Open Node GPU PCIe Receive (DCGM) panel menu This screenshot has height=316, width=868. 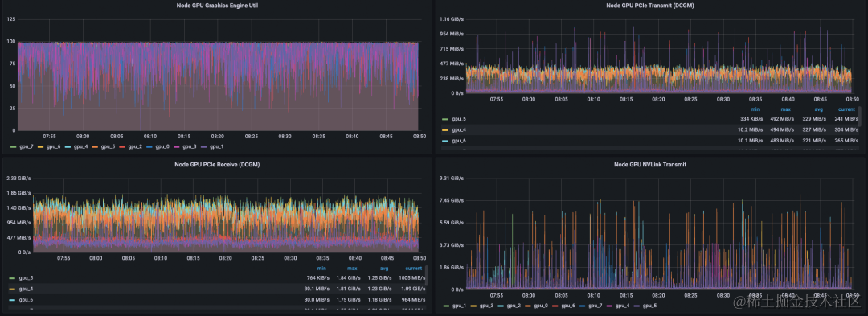coord(217,164)
